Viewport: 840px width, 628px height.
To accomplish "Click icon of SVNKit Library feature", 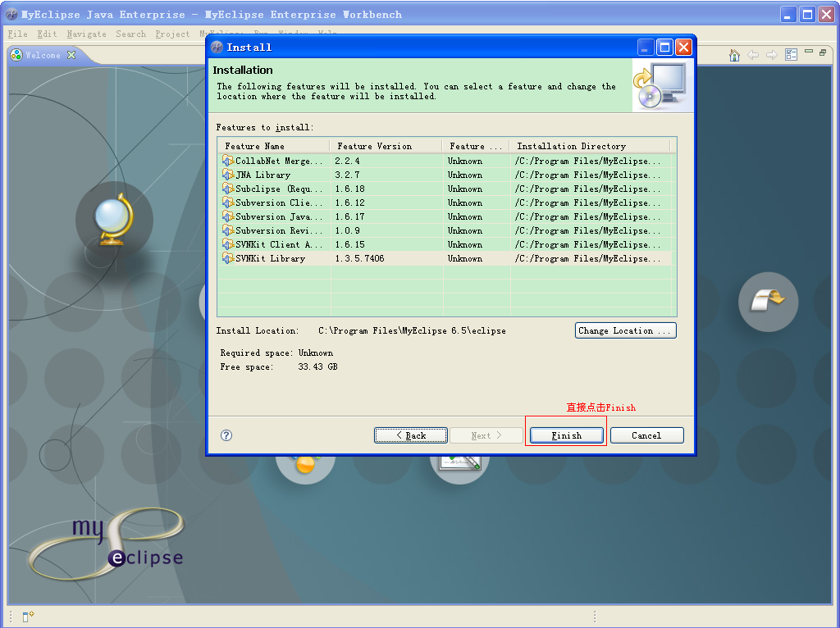I will (228, 258).
